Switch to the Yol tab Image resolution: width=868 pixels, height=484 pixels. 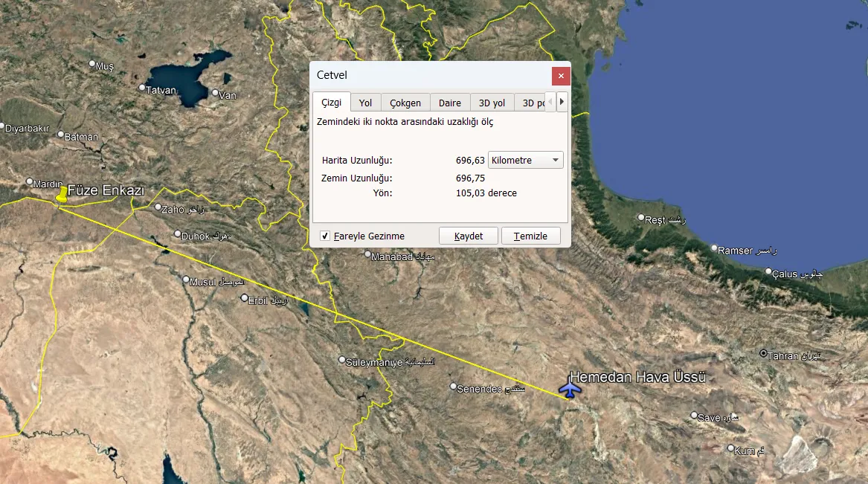coord(365,103)
